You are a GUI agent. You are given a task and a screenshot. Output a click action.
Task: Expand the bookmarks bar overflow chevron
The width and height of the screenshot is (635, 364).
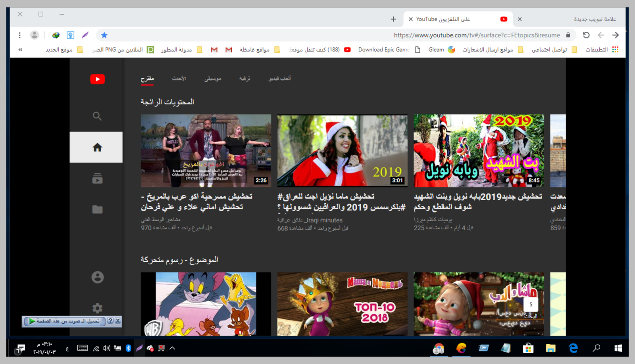coord(20,50)
